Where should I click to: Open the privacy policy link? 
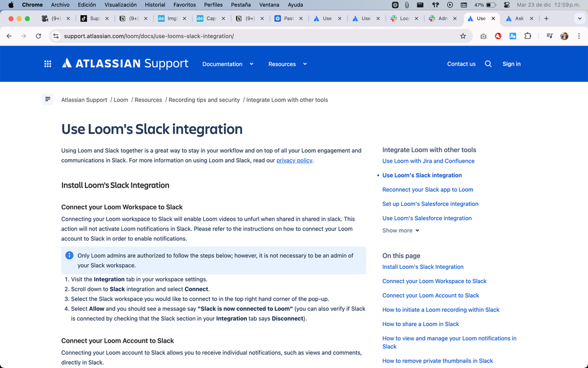[295, 160]
